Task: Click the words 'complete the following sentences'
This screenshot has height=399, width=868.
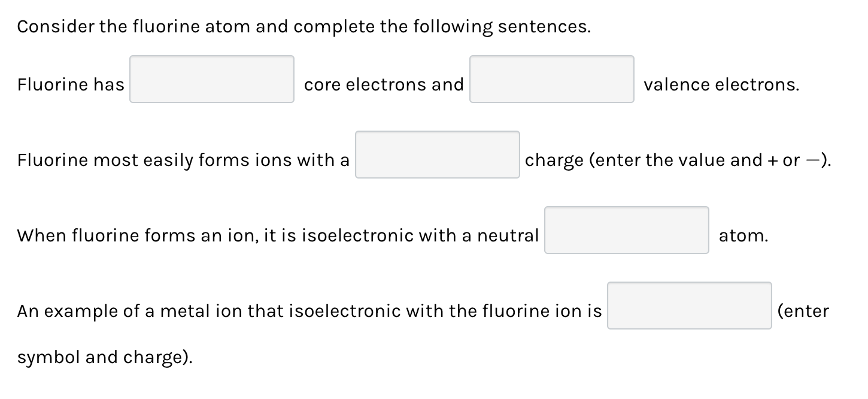Action: pyautogui.click(x=442, y=27)
